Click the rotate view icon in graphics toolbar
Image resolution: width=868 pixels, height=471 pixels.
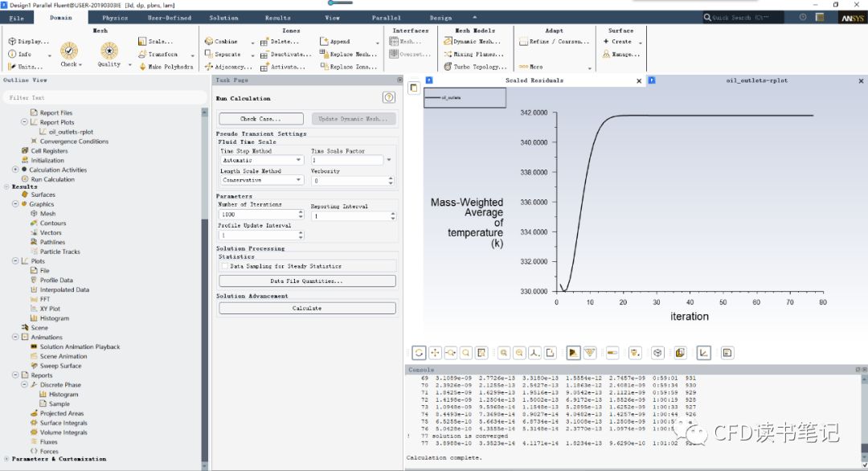pyautogui.click(x=419, y=353)
